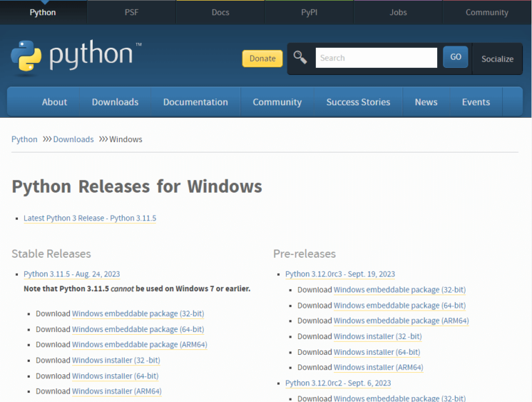Image resolution: width=532 pixels, height=402 pixels.
Task: Click the Python logo icon
Action: [26, 58]
